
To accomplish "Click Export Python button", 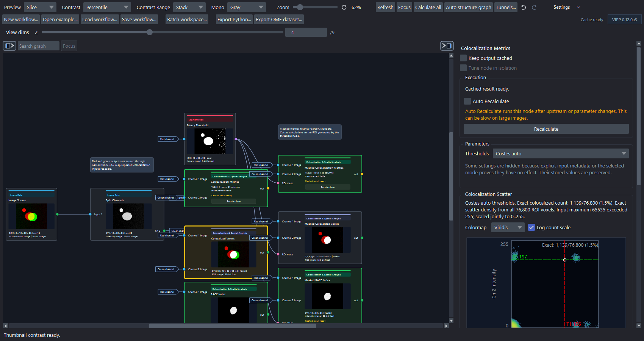I will [x=234, y=19].
